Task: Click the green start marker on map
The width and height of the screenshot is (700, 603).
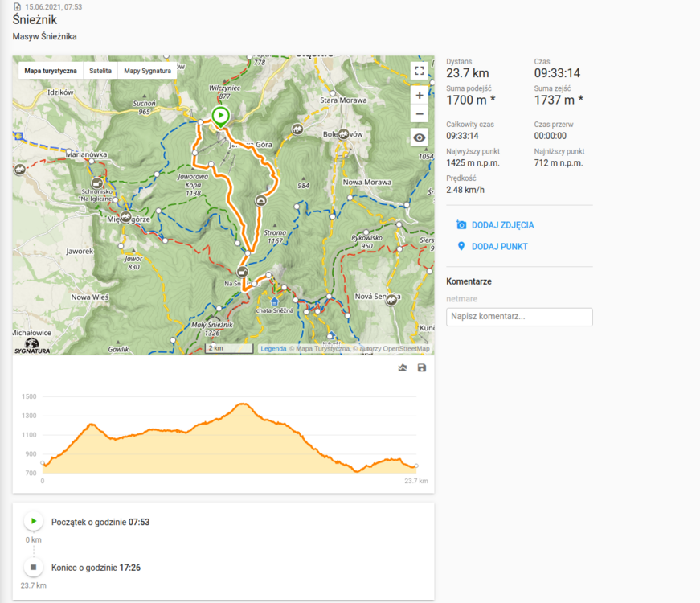Action: 220,116
